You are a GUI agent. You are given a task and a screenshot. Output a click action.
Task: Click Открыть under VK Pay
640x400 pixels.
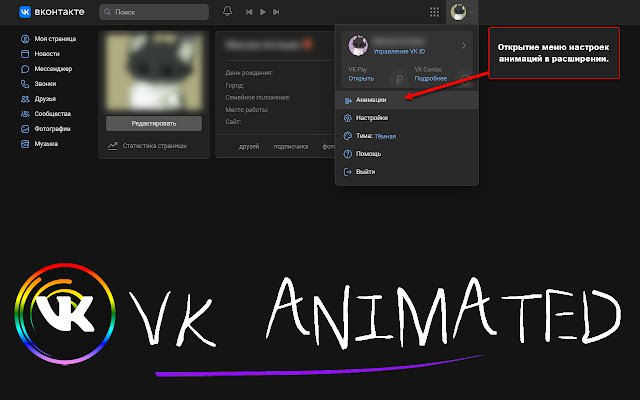coord(361,78)
